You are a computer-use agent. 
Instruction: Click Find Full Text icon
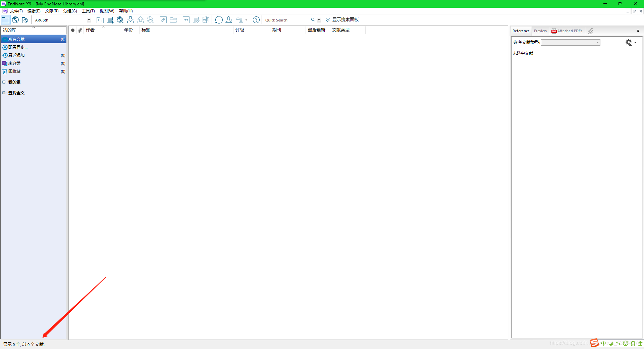(x=150, y=20)
